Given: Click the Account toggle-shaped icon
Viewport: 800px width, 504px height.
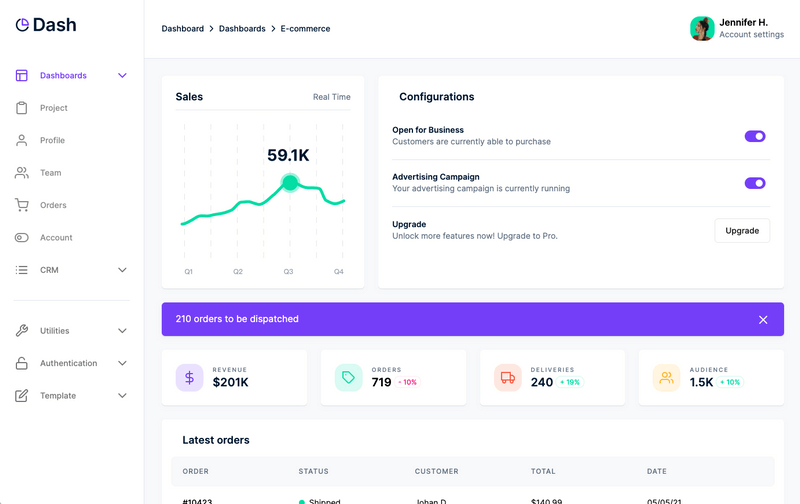Looking at the screenshot, I should (21, 238).
